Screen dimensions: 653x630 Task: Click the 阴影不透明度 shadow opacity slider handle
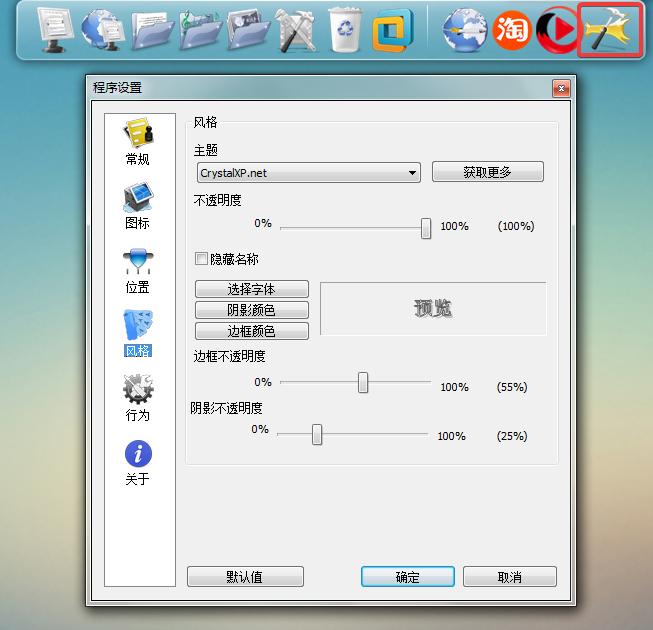click(x=317, y=434)
